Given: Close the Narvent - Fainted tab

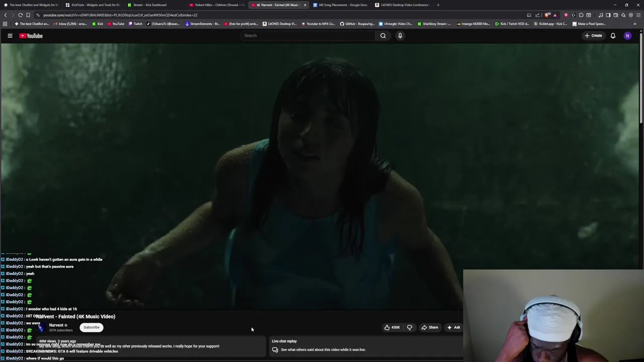Looking at the screenshot, I should coord(304,5).
